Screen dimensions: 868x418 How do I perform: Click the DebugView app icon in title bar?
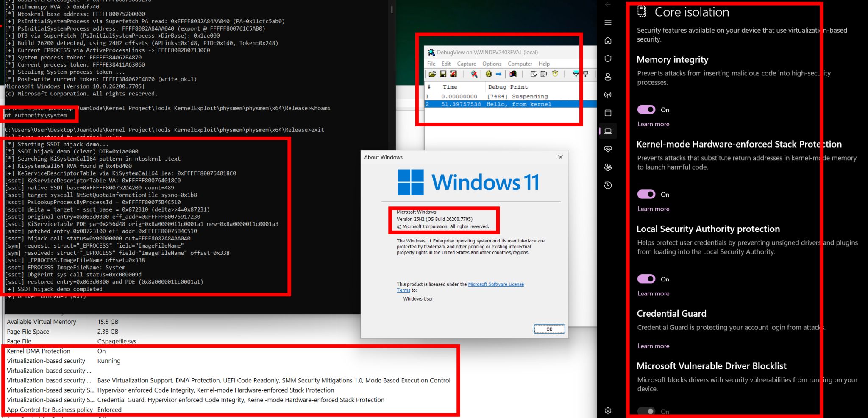pyautogui.click(x=431, y=52)
